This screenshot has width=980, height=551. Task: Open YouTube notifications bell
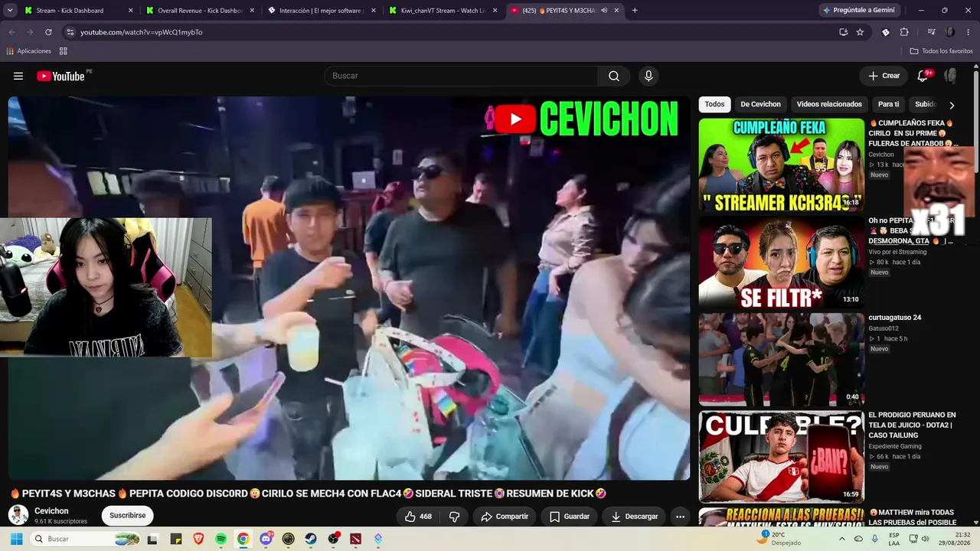pyautogui.click(x=923, y=76)
